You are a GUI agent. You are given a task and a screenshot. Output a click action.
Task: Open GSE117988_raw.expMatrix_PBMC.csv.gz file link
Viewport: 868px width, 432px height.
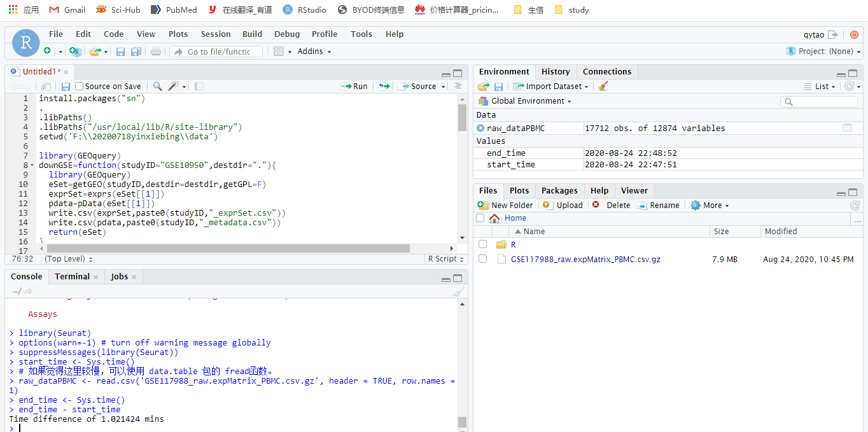pos(585,259)
